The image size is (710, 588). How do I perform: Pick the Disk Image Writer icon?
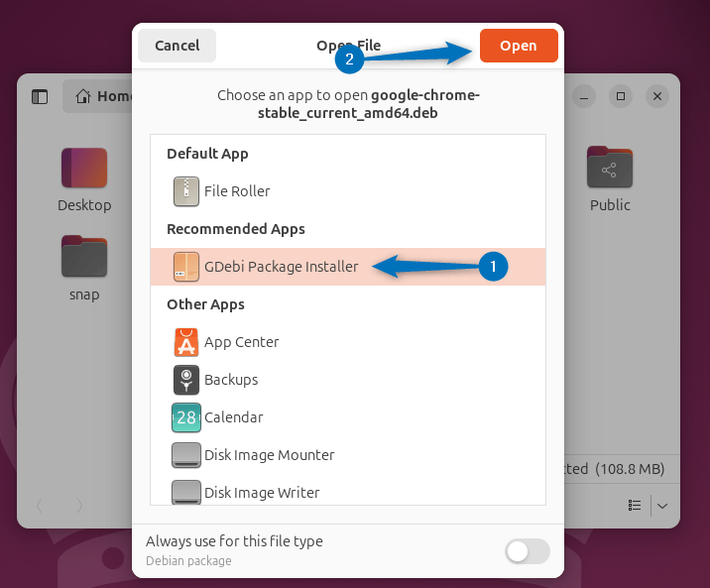186,492
